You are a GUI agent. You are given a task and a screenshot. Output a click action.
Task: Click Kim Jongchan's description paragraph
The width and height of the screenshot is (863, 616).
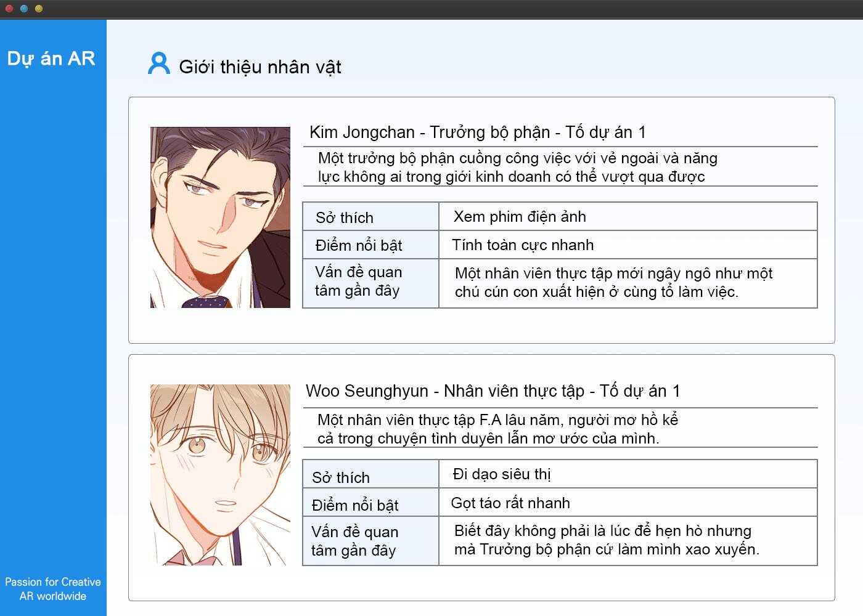(x=518, y=168)
